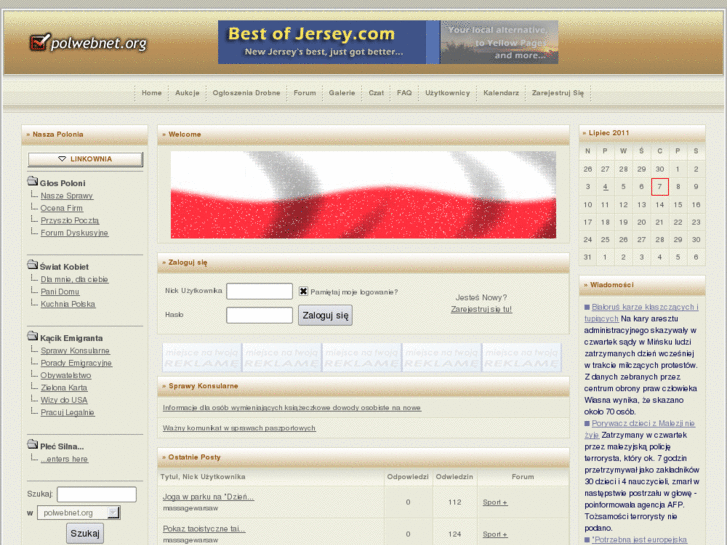
Task: Click the polwebnet.org logo
Action: tap(88, 43)
